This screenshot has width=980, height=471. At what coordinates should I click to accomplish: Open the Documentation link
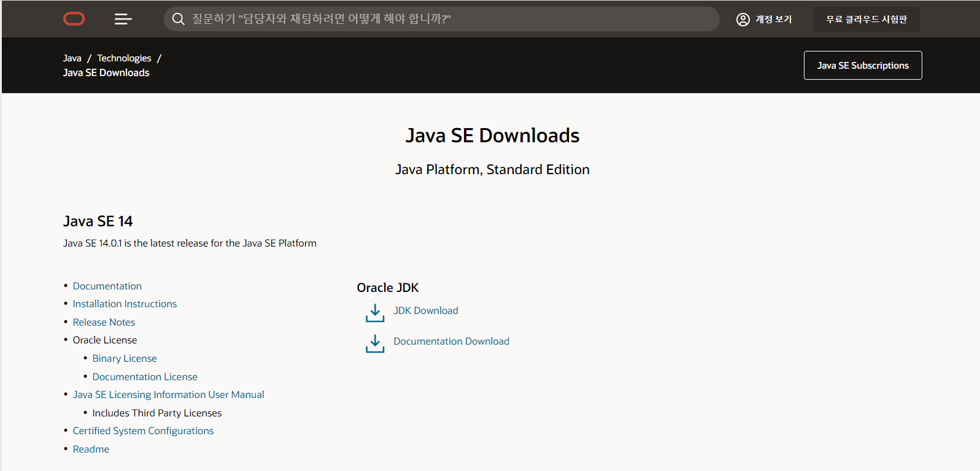coord(107,286)
